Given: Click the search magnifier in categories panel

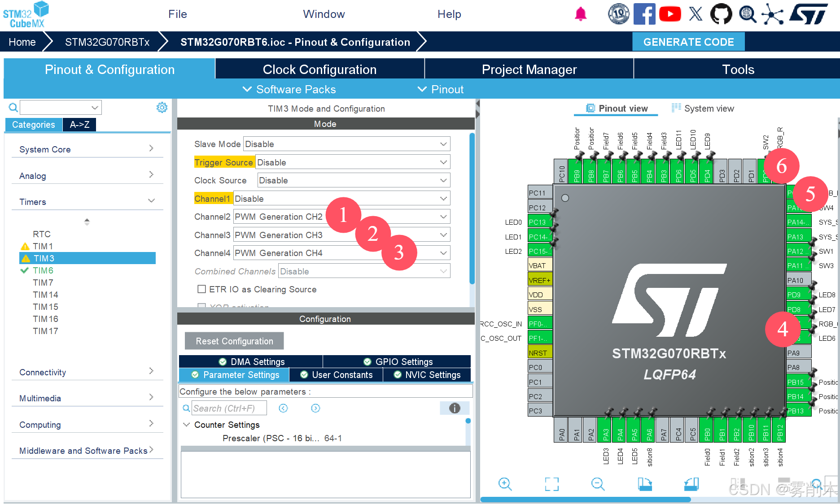Looking at the screenshot, I should click(13, 108).
